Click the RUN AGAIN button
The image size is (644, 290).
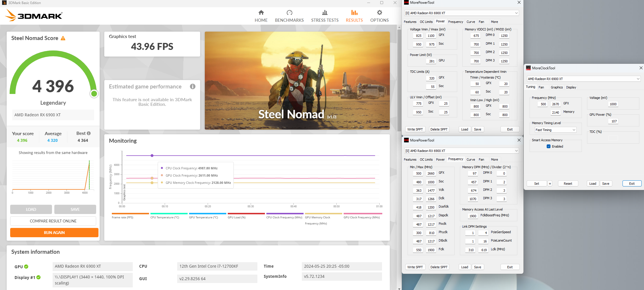pos(54,232)
